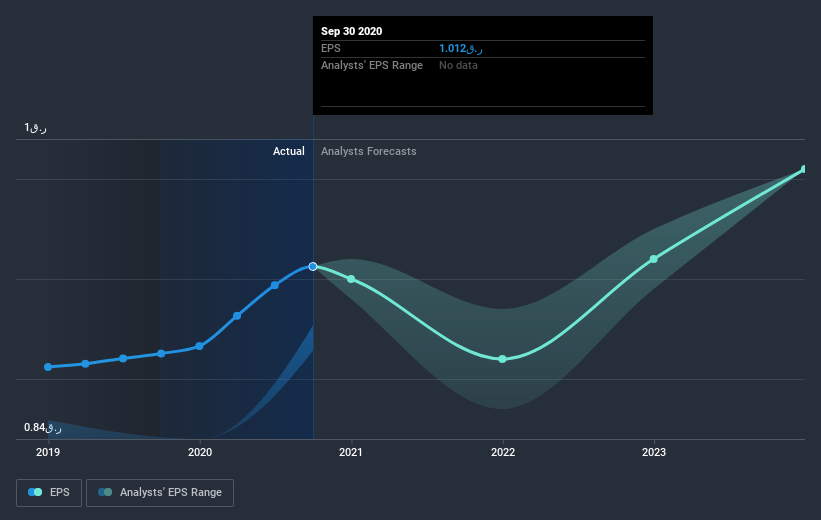The width and height of the screenshot is (821, 520).
Task: Select the highlighted Sep 30 2020 EPS point
Action: click(x=313, y=267)
